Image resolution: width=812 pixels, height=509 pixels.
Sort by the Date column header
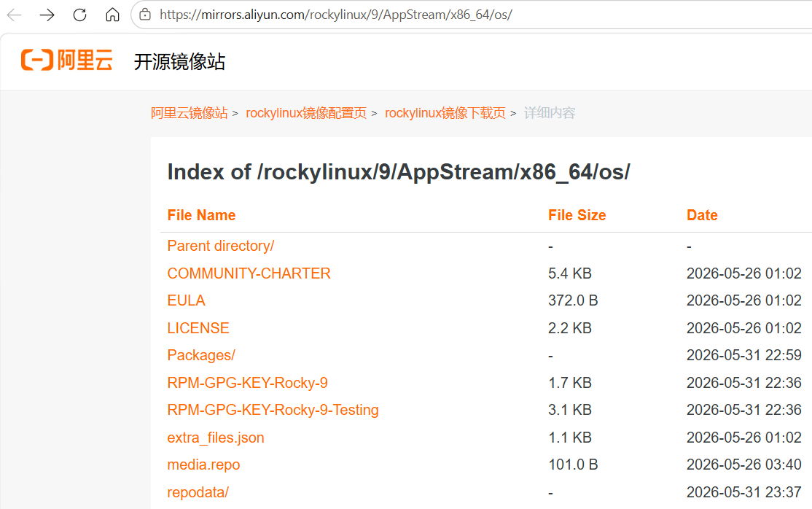point(702,215)
